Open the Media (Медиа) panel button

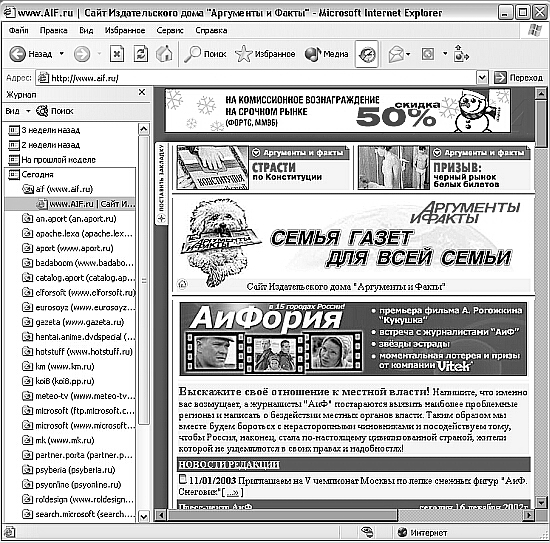[x=326, y=54]
